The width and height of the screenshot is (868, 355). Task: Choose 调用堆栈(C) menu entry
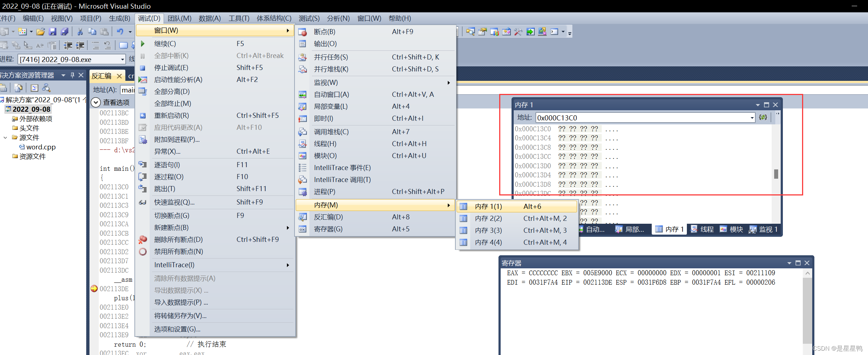[376, 132]
